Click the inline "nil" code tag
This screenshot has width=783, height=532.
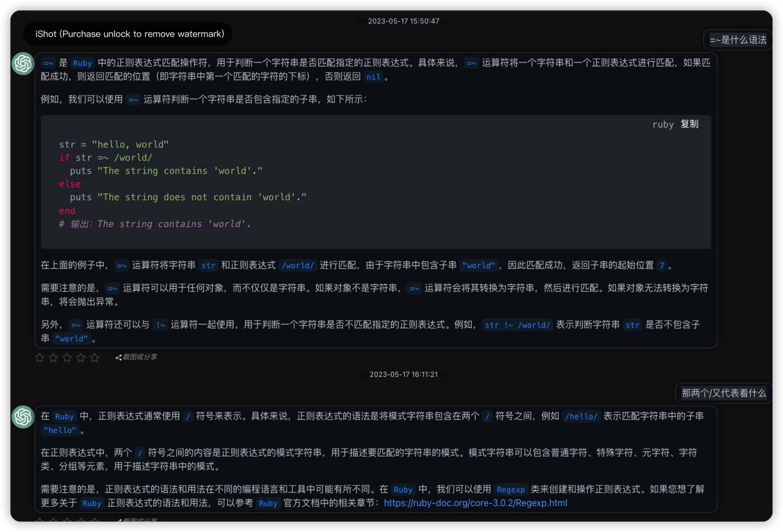click(x=373, y=77)
